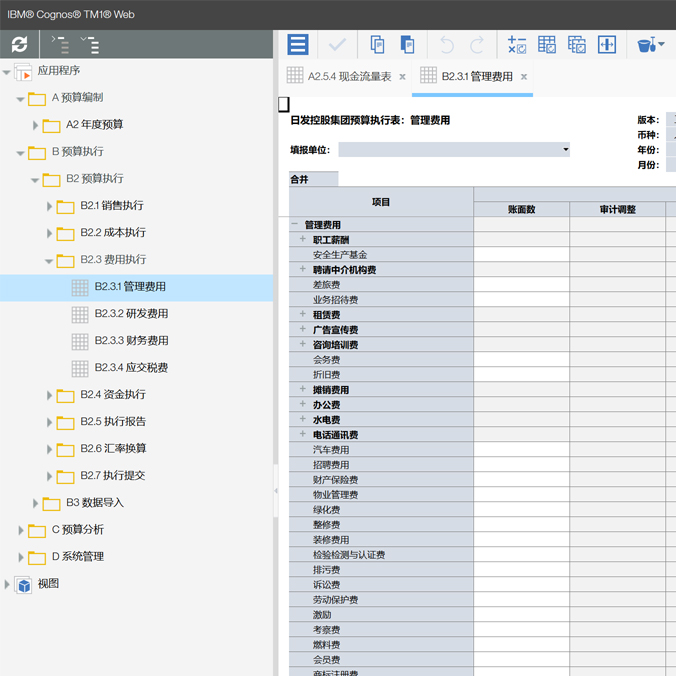The image size is (676, 676).
Task: Click the splitter collapse handle
Action: tap(275, 491)
